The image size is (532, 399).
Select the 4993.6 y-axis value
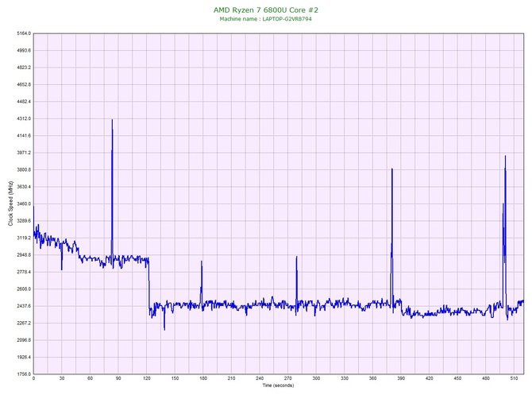pos(24,50)
